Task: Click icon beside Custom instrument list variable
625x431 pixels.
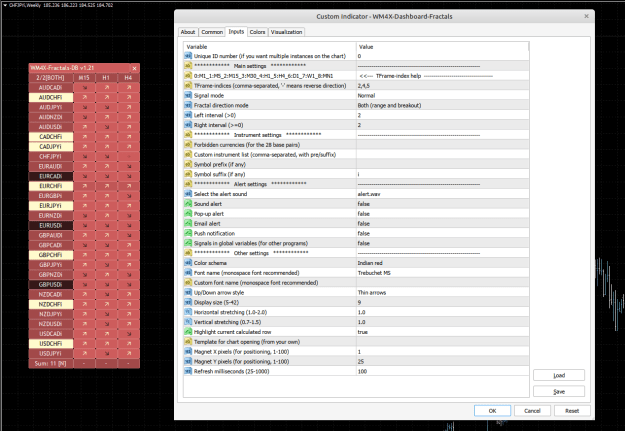Action: pyautogui.click(x=188, y=154)
